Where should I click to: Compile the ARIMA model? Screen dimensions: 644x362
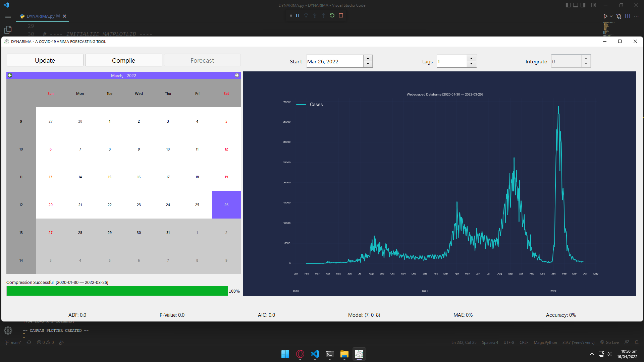click(123, 60)
